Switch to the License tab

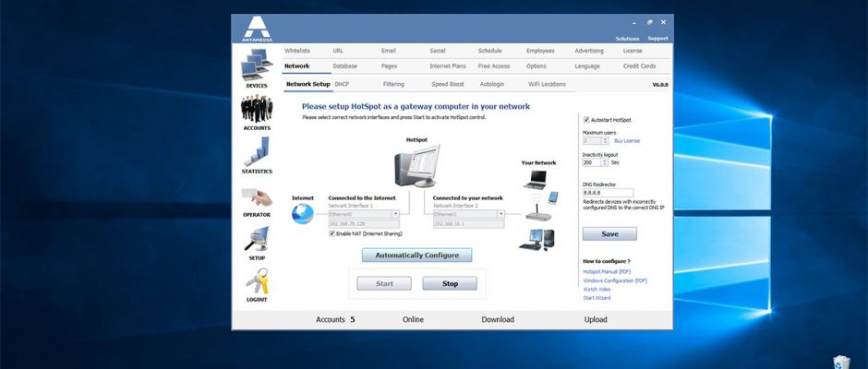click(x=633, y=51)
